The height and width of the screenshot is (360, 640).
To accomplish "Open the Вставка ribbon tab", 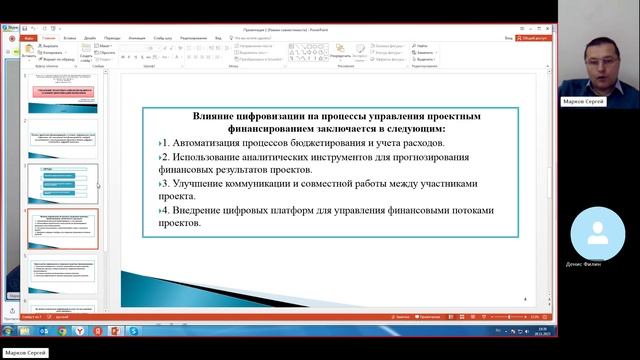I will [70, 38].
